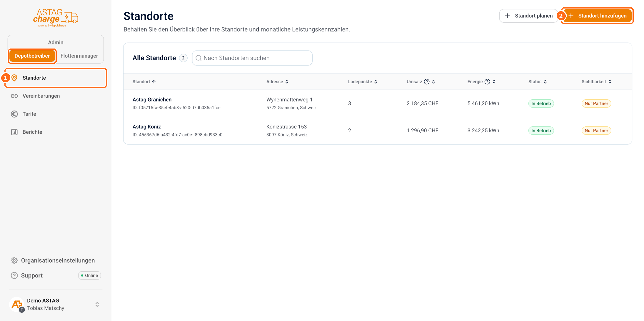The image size is (644, 321).
Task: Sort by Standort ascending arrow
Action: (x=154, y=82)
